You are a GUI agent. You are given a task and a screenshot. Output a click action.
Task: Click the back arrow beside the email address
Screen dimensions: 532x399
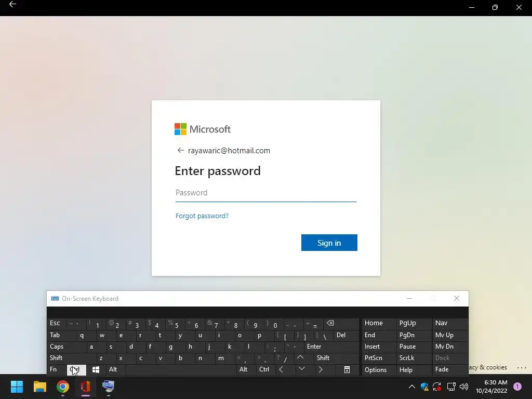(x=180, y=150)
